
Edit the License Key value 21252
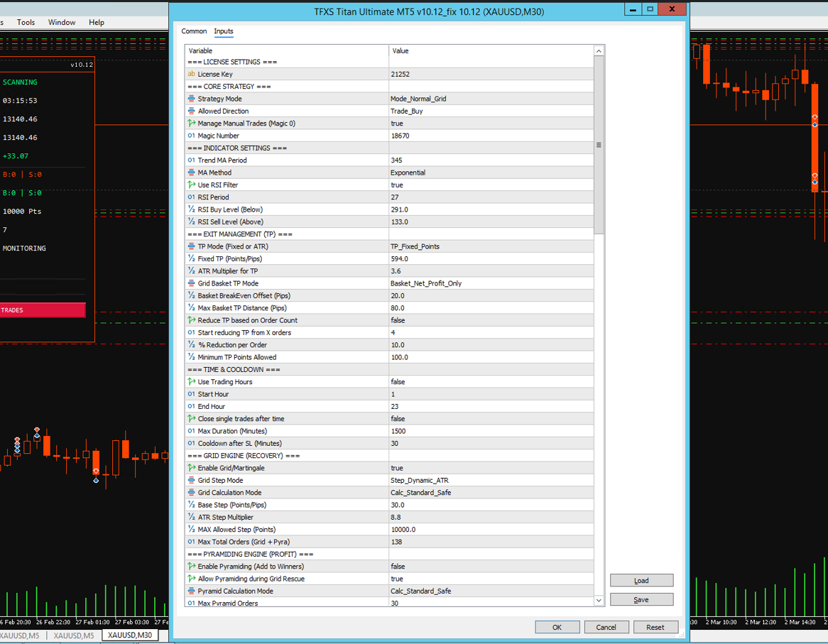(x=491, y=74)
